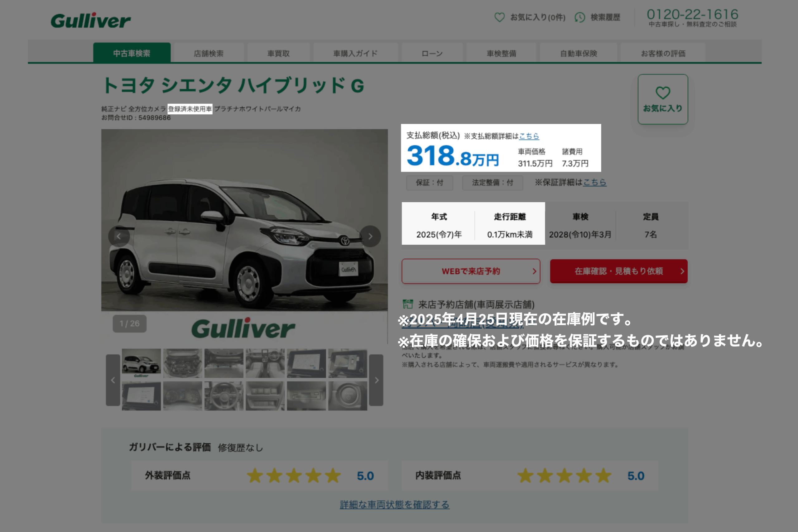Screen dimensions: 798x532
Task: Click the 登録済未使用車 label
Action: pyautogui.click(x=190, y=109)
